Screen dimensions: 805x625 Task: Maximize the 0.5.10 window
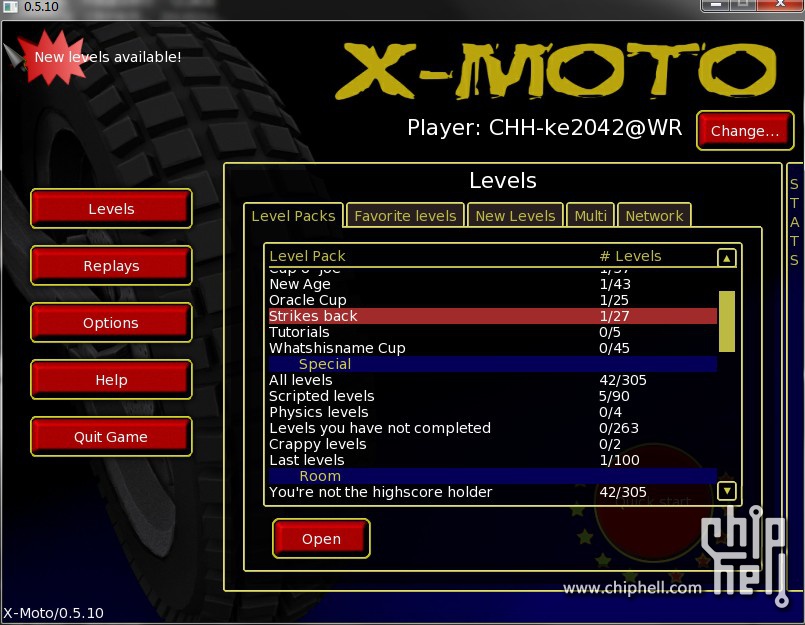click(742, 5)
